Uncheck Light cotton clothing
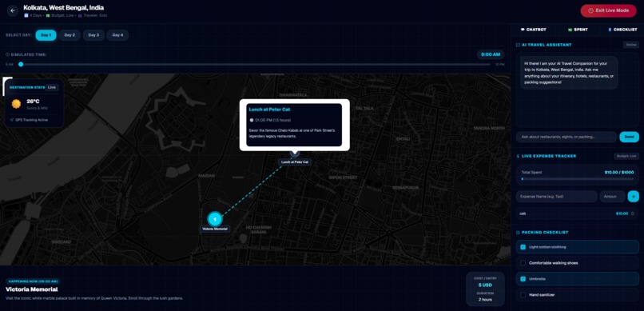 click(523, 247)
